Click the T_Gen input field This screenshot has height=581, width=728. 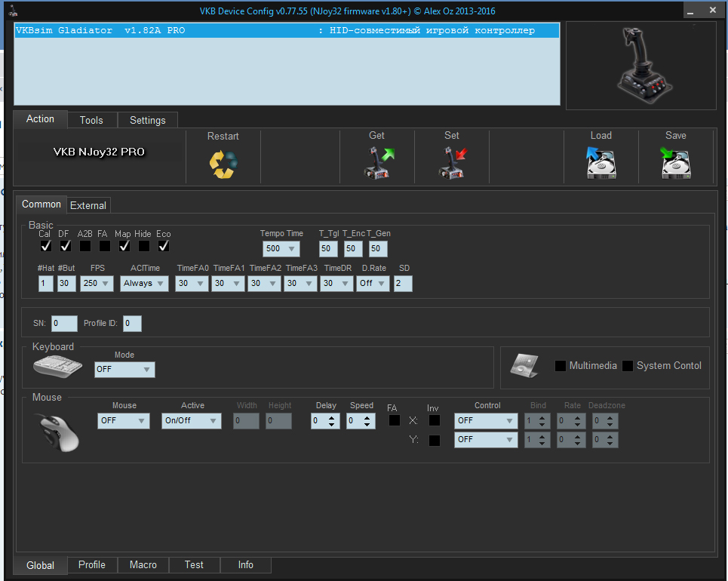(x=378, y=248)
